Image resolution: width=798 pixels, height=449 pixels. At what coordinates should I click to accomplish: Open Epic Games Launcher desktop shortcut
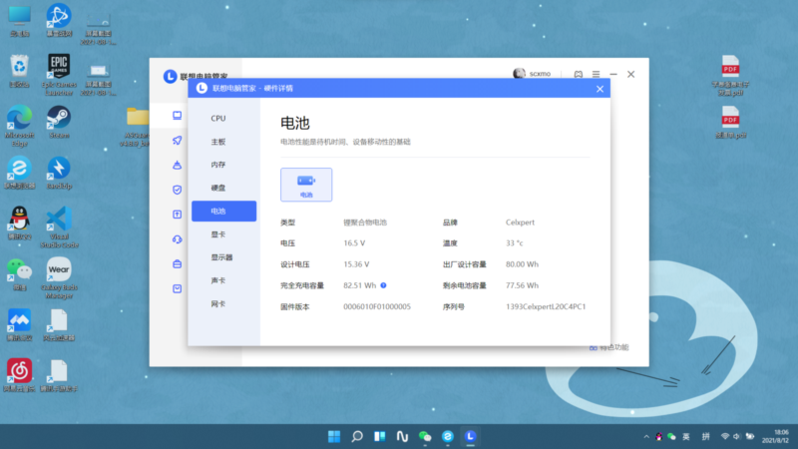(x=59, y=67)
